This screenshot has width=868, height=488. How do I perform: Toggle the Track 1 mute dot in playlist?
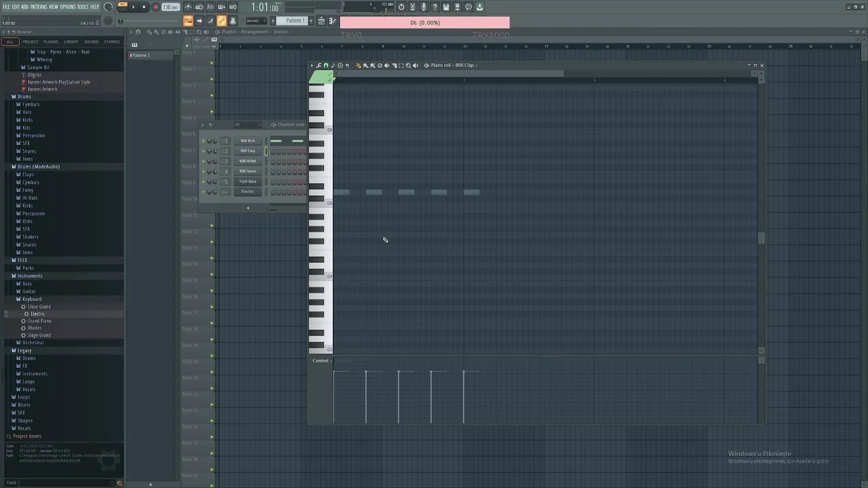click(212, 62)
